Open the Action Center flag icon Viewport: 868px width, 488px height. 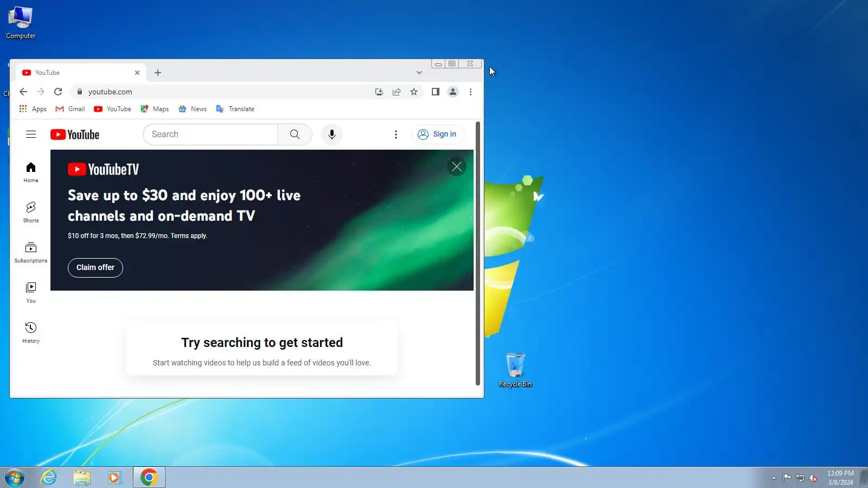pyautogui.click(x=787, y=478)
